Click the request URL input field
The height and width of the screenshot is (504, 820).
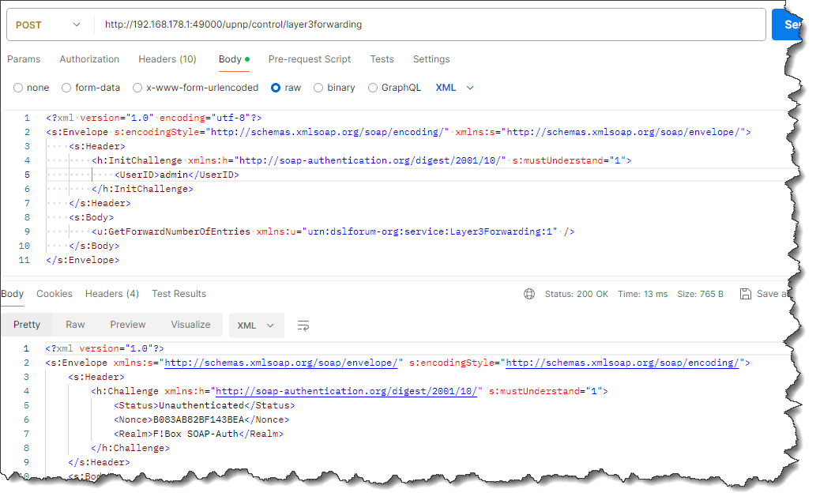click(x=427, y=24)
